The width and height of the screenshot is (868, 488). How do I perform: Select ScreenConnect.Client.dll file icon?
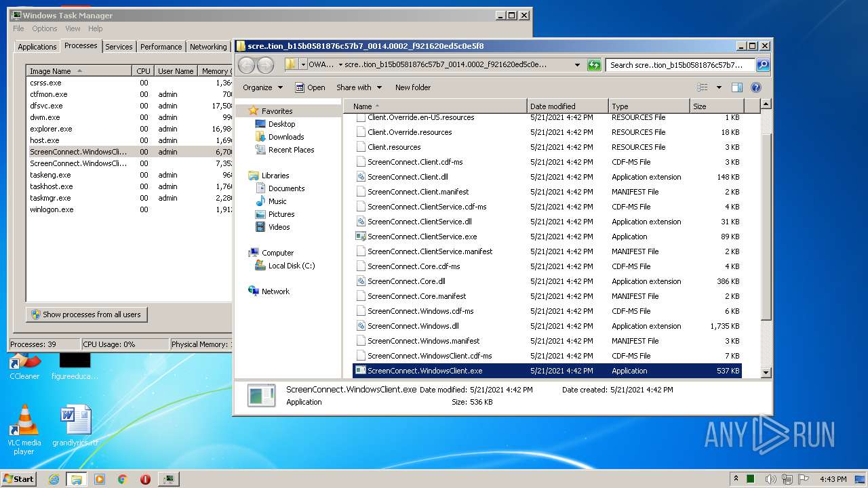pyautogui.click(x=361, y=177)
